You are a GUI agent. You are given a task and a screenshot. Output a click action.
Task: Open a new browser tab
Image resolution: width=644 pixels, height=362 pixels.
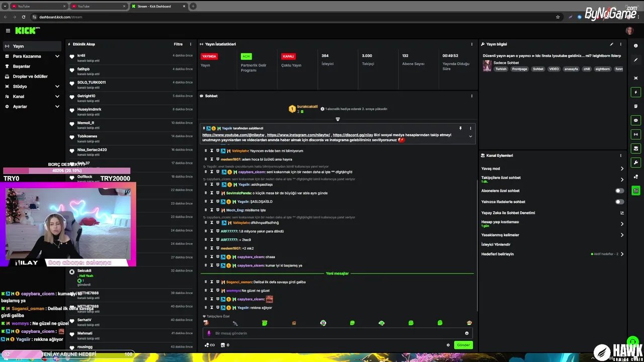[x=193, y=6]
